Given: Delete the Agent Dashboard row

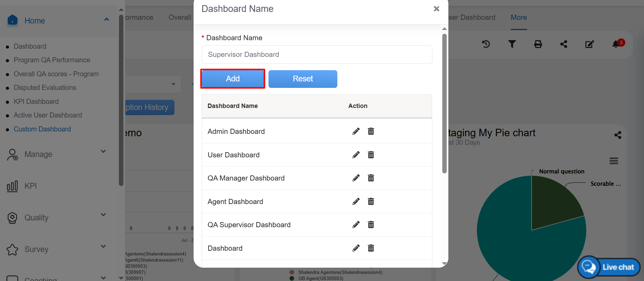Looking at the screenshot, I should click(371, 202).
